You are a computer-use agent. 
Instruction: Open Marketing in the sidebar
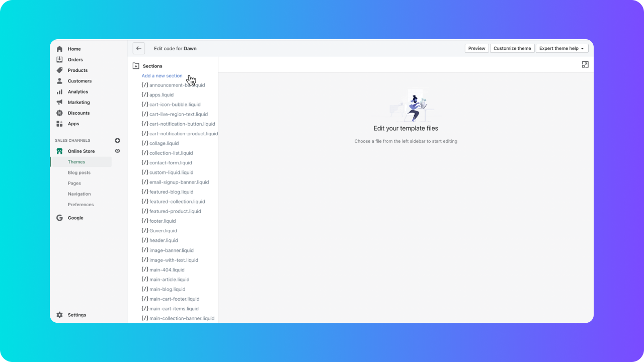[79, 102]
